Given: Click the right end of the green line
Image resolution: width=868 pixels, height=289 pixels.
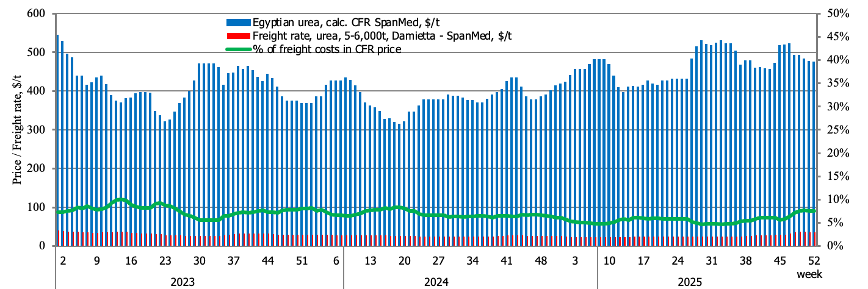Looking at the screenshot, I should click(x=814, y=211).
